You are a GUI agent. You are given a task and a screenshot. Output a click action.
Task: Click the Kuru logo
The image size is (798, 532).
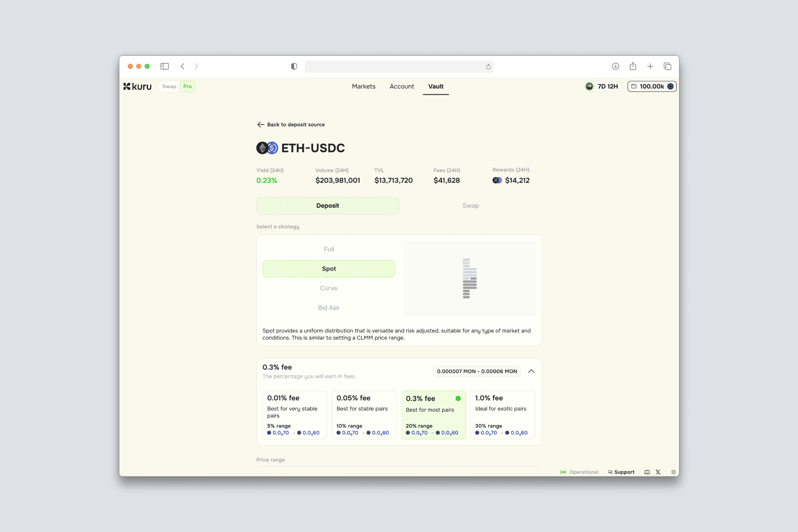click(138, 86)
